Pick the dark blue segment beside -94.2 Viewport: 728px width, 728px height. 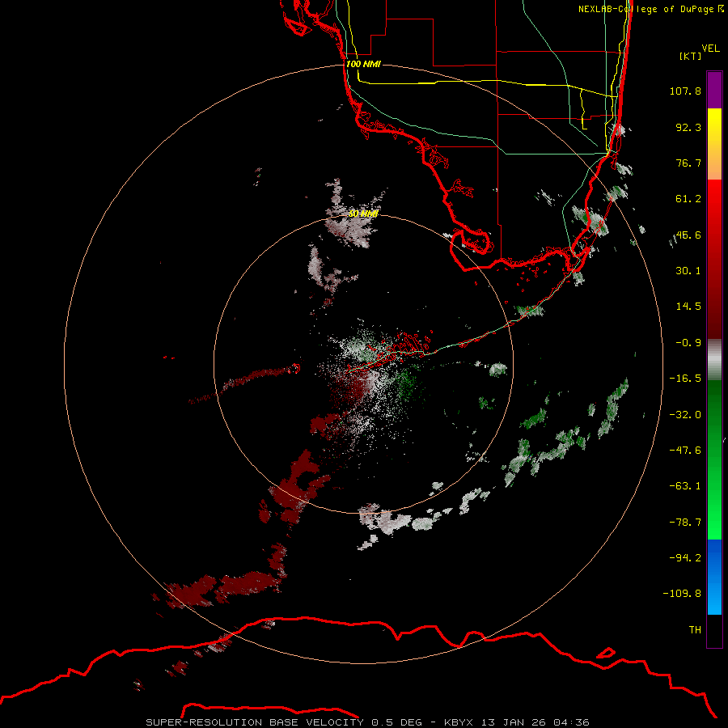[714, 557]
